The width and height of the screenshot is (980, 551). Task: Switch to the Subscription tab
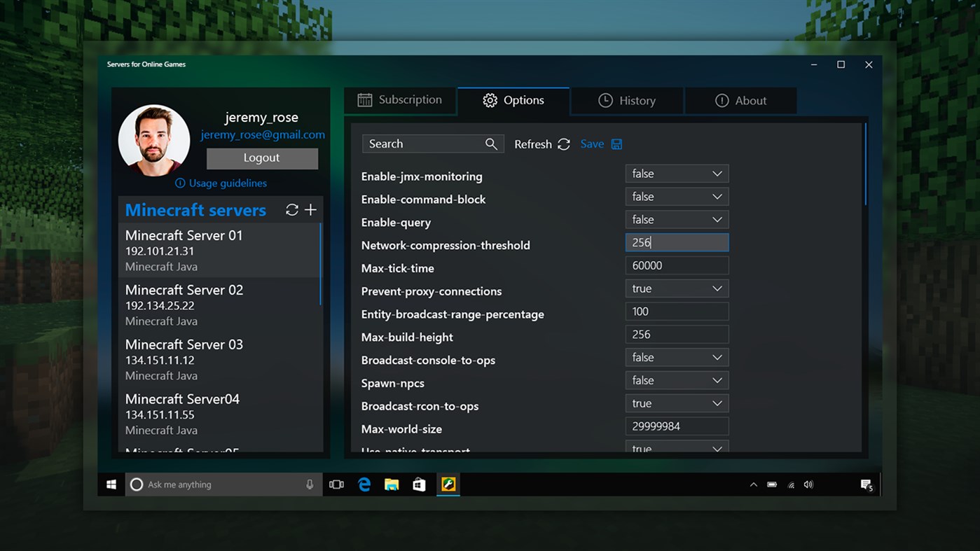pyautogui.click(x=400, y=100)
